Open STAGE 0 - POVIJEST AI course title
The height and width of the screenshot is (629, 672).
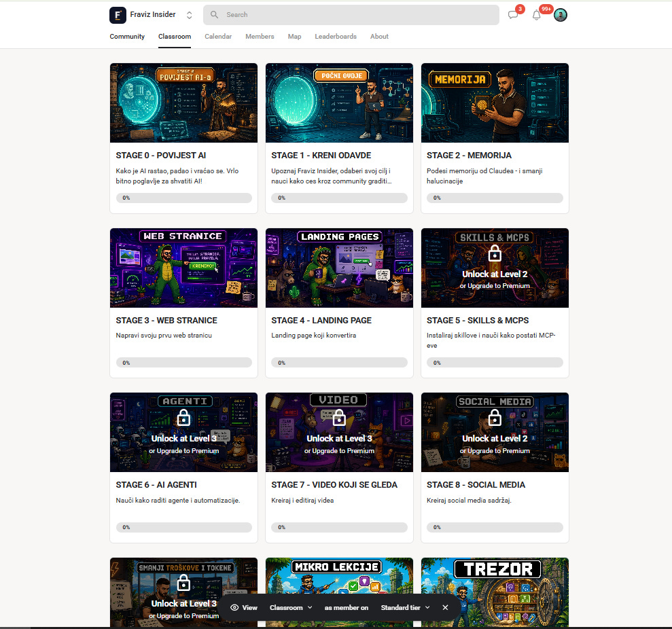[x=161, y=155]
